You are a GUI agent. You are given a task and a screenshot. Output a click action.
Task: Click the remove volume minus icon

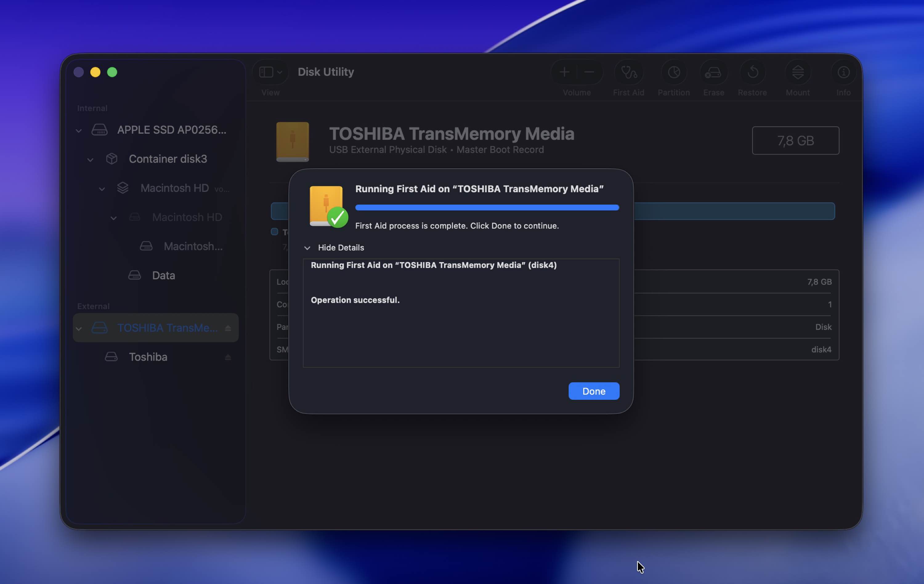point(589,72)
